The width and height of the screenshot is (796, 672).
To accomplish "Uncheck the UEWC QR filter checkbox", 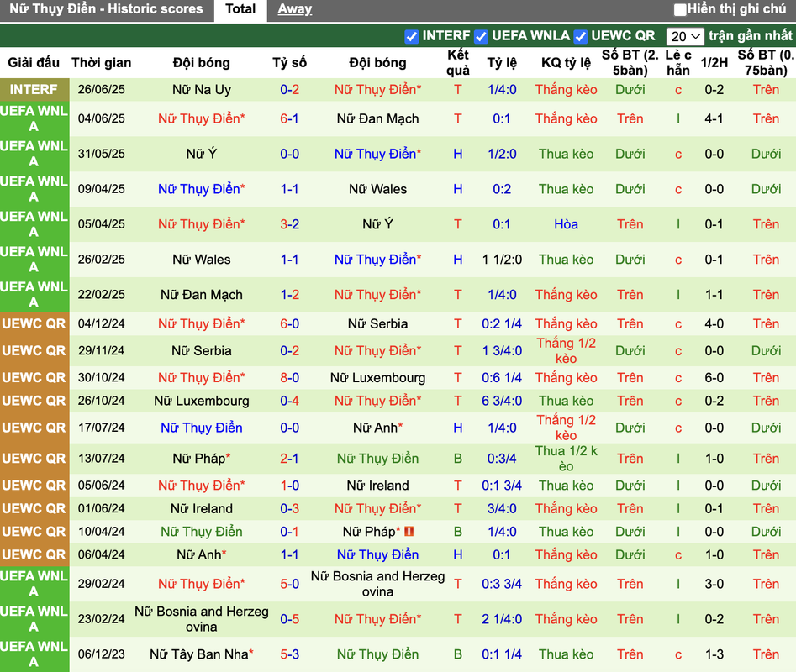I will click(x=580, y=36).
